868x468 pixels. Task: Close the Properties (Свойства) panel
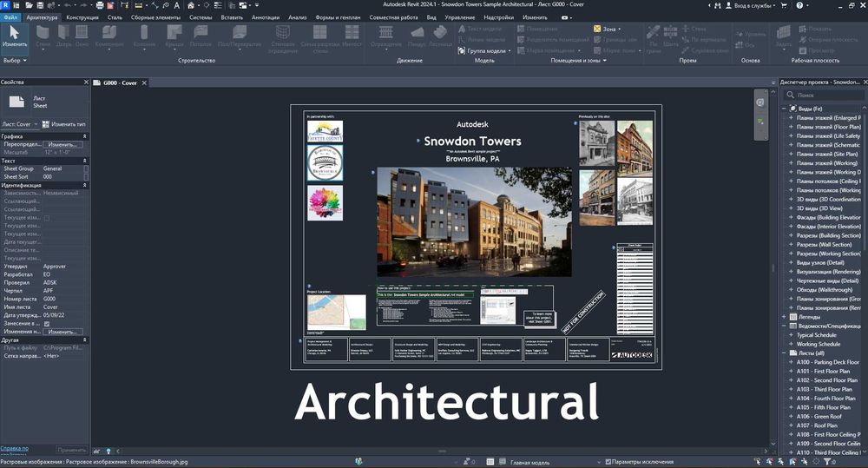[x=86, y=82]
